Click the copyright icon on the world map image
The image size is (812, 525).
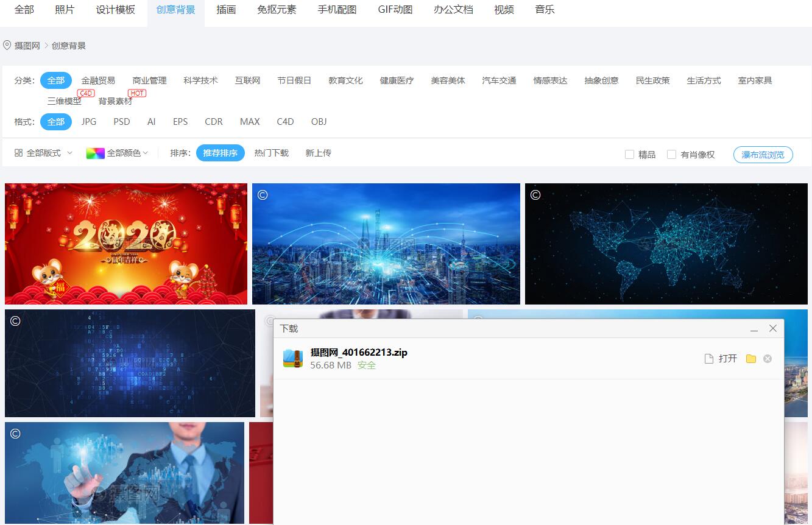tap(535, 194)
